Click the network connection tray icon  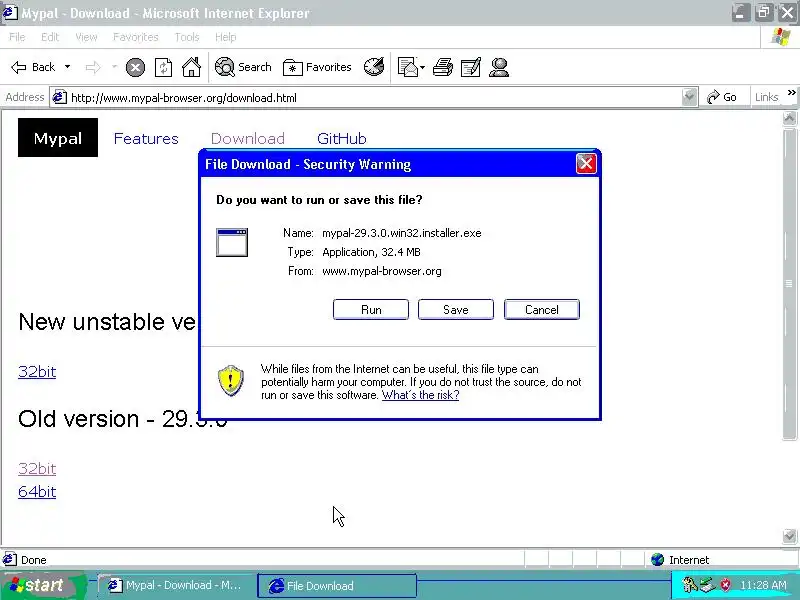tap(708, 585)
